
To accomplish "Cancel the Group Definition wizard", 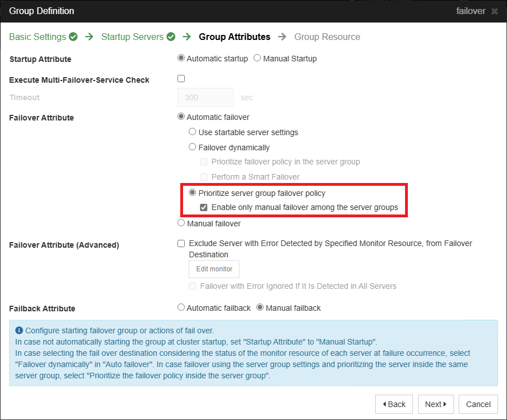I will pos(477,404).
